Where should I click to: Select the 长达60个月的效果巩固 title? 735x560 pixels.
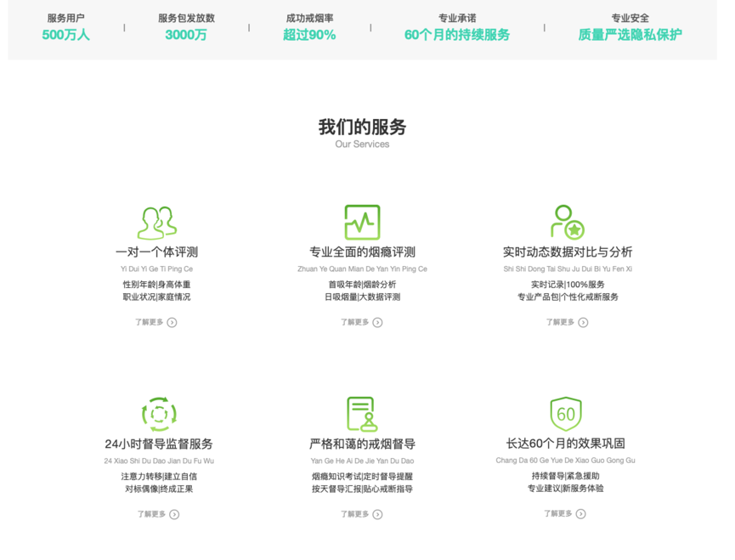click(x=565, y=444)
